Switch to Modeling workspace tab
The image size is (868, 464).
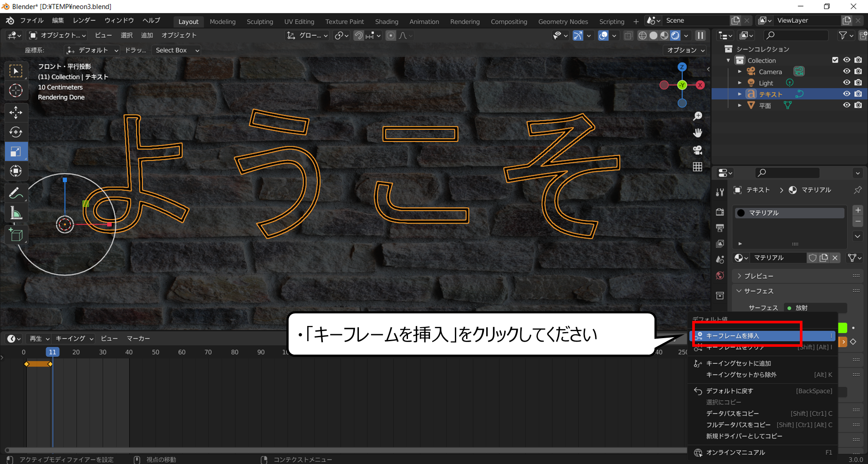[x=223, y=22]
